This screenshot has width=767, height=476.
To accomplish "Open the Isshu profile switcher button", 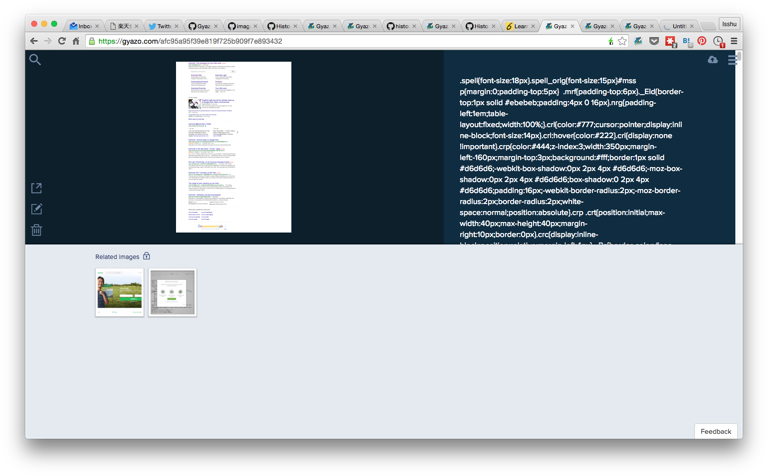I will pos(729,23).
